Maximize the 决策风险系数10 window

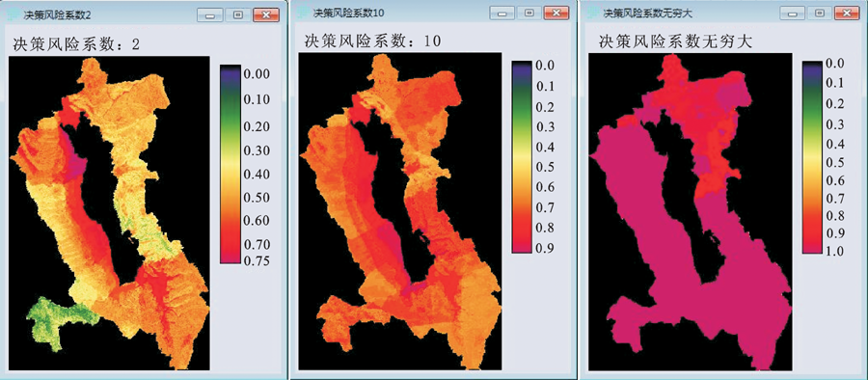(529, 13)
